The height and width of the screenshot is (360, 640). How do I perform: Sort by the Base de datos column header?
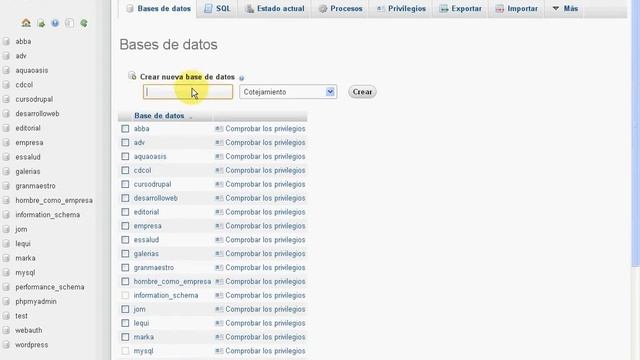(159, 116)
